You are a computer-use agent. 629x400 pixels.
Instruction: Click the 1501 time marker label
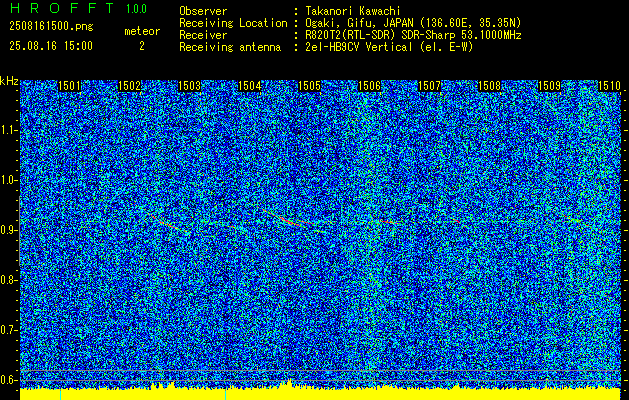click(69, 86)
